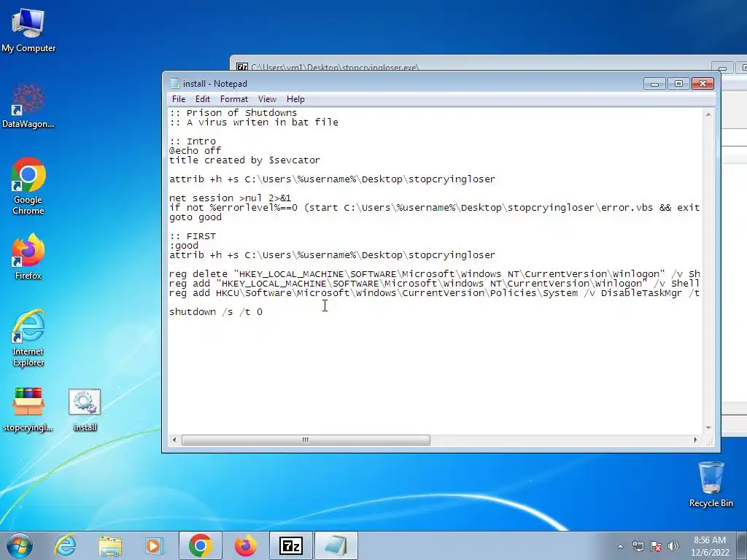The height and width of the screenshot is (560, 747).
Task: Click the ':good' label line
Action: click(x=184, y=246)
